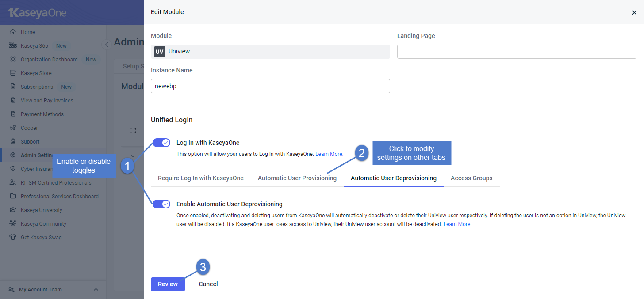Open Kaseya Community page
The height and width of the screenshot is (299, 644).
click(x=43, y=223)
